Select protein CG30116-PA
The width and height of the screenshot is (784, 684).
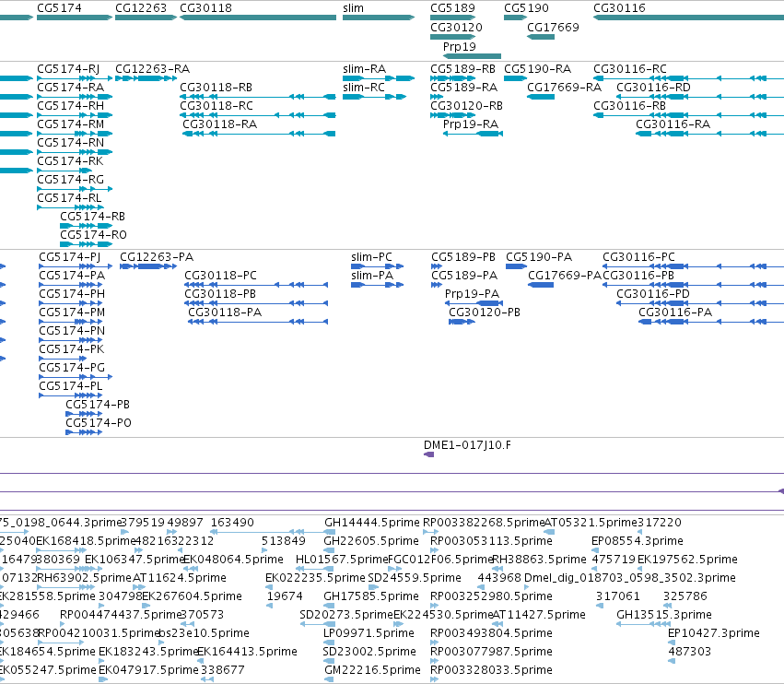pos(675,313)
